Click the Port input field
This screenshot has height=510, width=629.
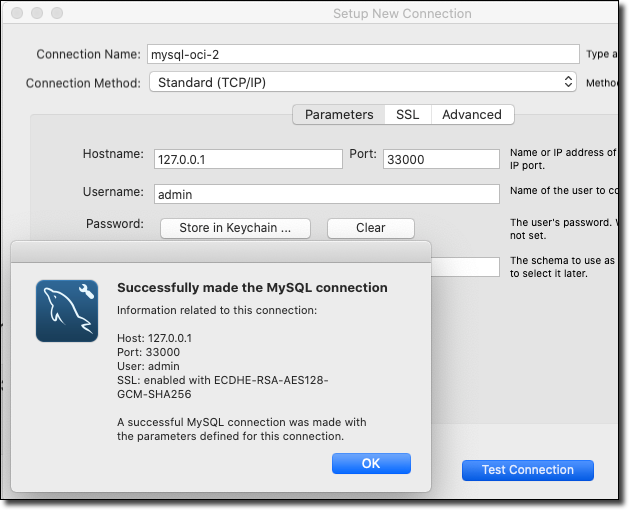click(441, 159)
